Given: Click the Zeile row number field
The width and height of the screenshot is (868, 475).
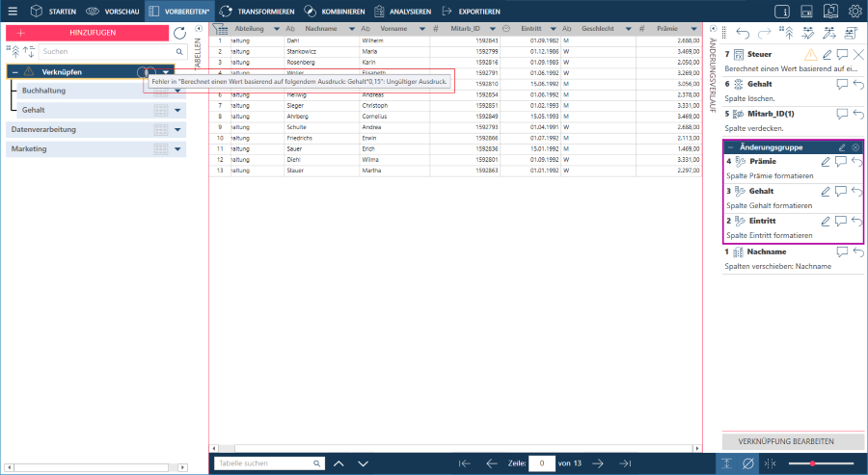Looking at the screenshot, I should point(542,463).
